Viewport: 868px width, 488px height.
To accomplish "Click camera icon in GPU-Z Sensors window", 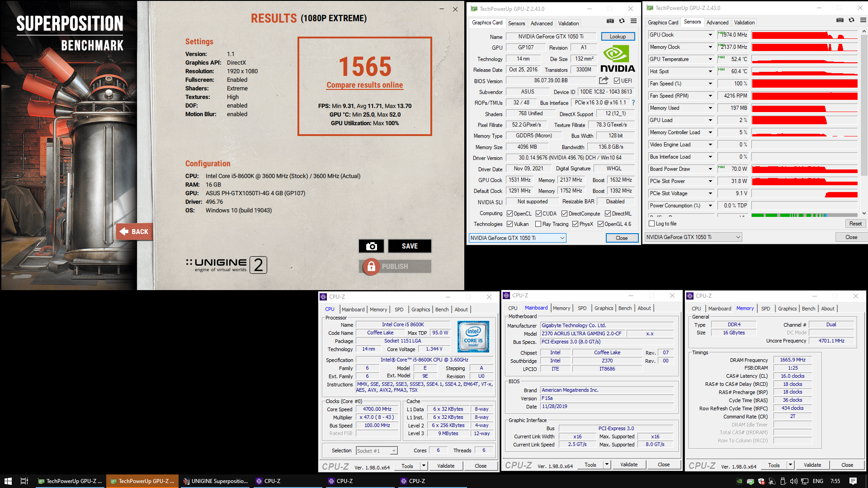I will (840, 20).
